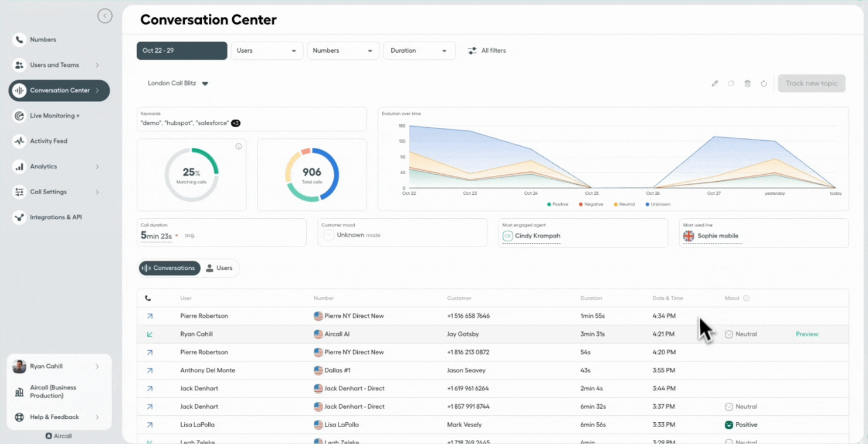
Task: Toggle Positive series in chart legend
Action: pos(558,204)
